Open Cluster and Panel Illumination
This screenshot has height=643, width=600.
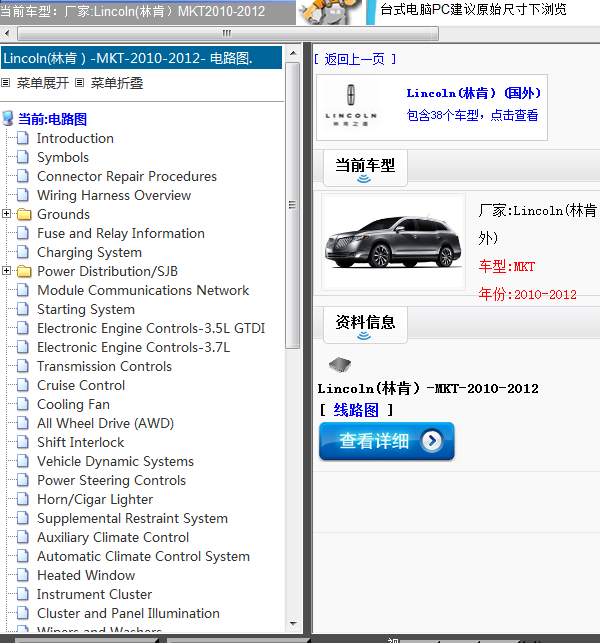coord(128,613)
